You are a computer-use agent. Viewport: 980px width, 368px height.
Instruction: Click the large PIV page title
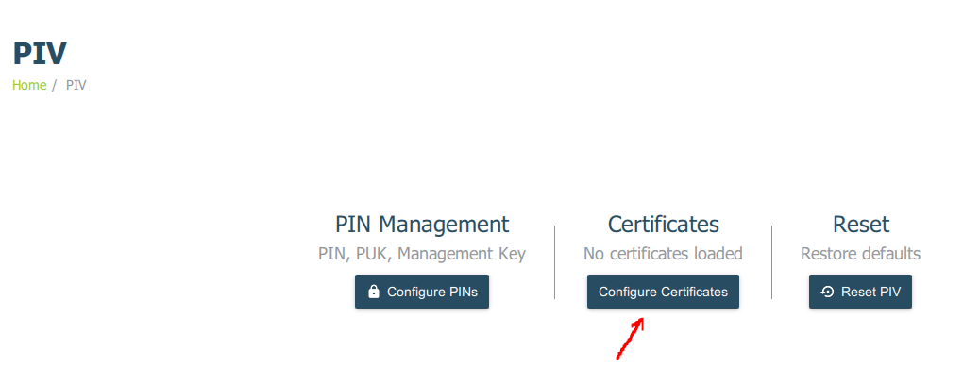click(x=40, y=53)
